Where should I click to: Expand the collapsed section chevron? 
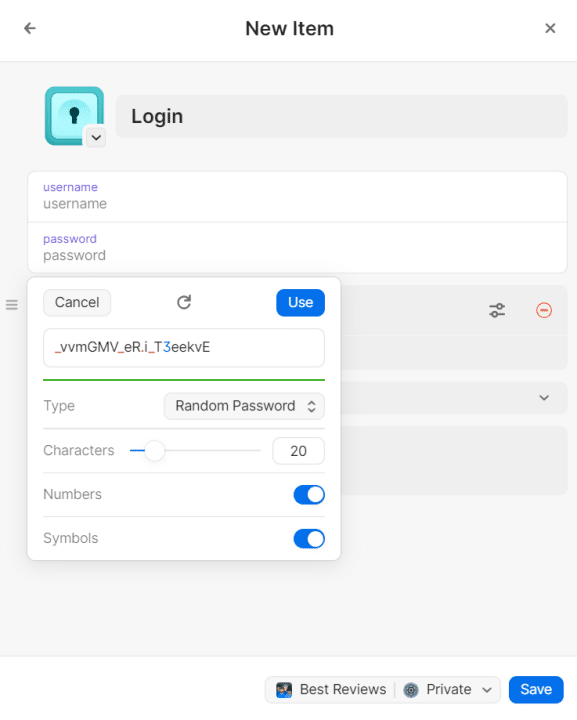tap(544, 398)
